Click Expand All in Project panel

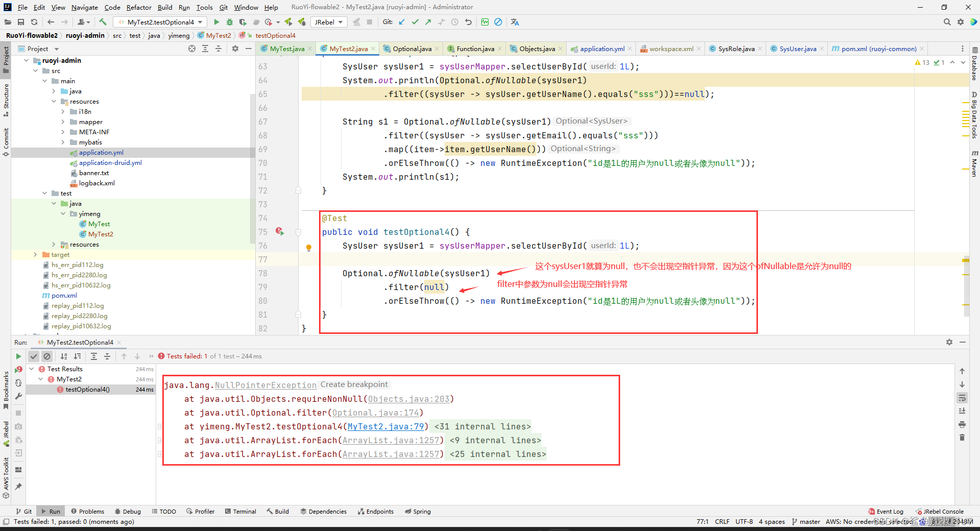tap(205, 49)
